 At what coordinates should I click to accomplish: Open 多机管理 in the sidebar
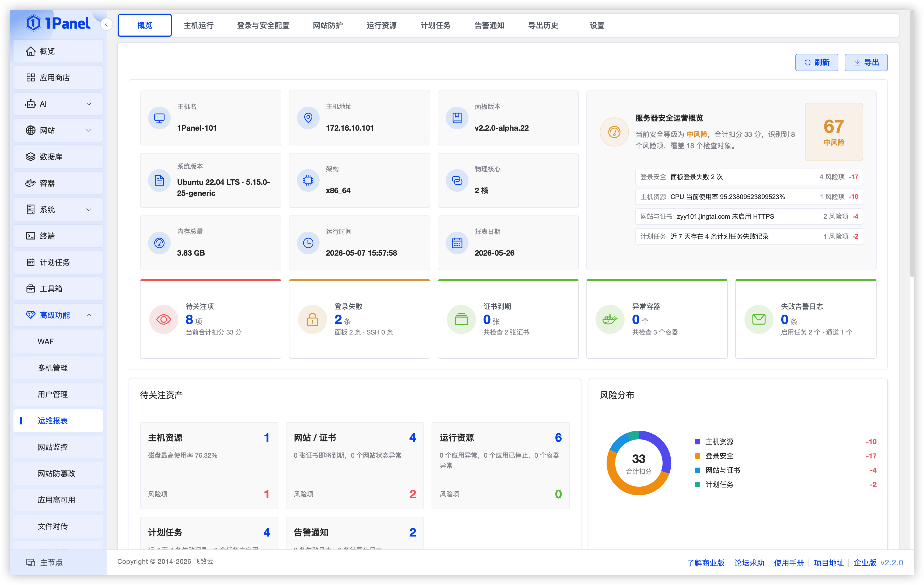(58, 368)
